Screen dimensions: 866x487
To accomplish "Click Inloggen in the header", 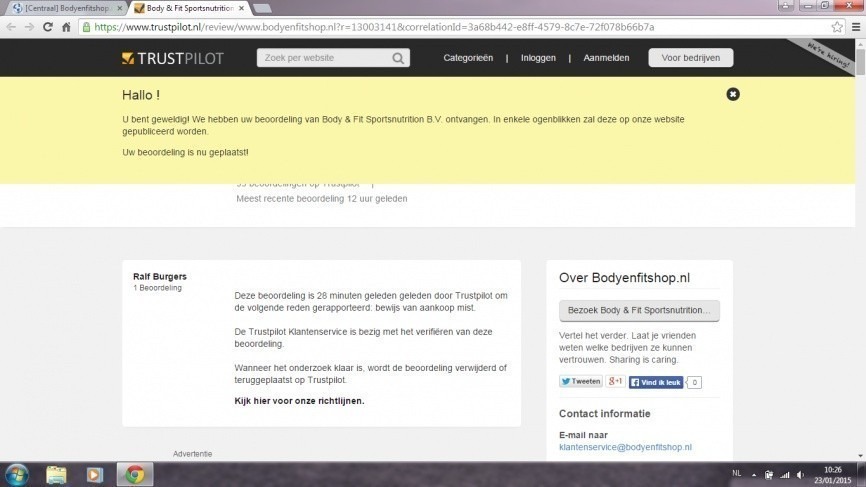I will click(x=538, y=58).
